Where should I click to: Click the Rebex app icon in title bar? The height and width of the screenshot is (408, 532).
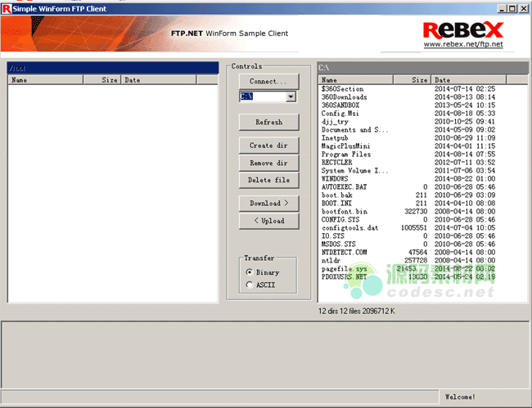coord(7,7)
